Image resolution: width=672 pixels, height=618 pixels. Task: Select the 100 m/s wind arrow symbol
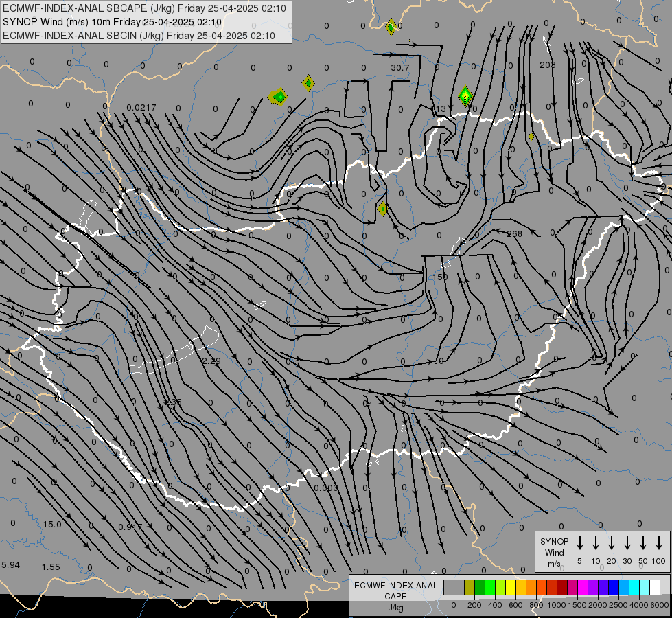coord(659,543)
